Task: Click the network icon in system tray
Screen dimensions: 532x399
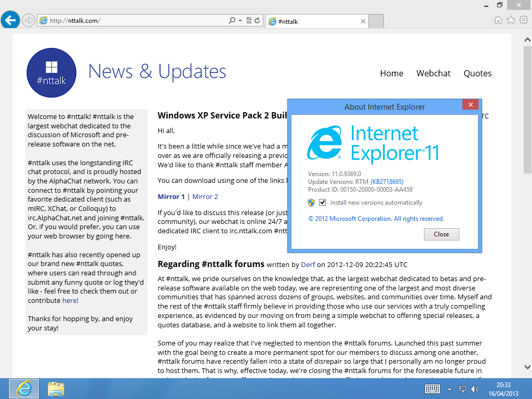Action: (462, 389)
